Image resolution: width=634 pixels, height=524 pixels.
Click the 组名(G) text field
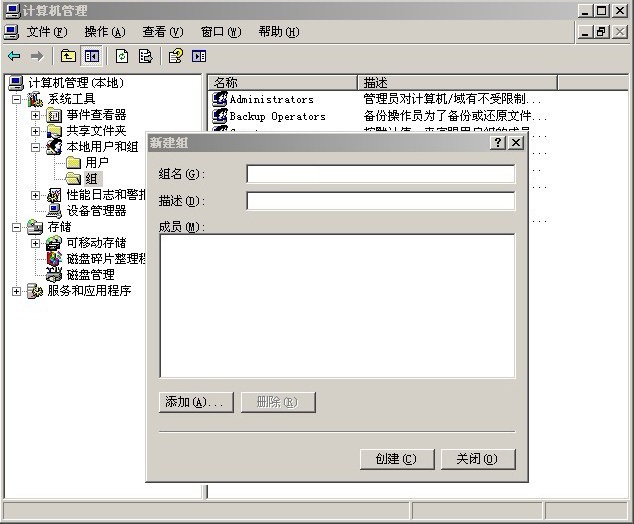tap(380, 174)
